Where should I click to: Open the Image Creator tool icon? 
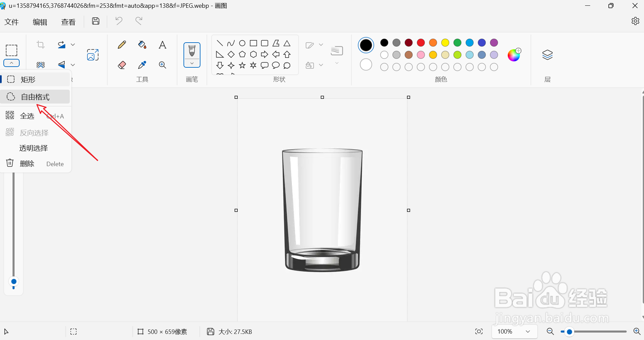click(x=93, y=55)
